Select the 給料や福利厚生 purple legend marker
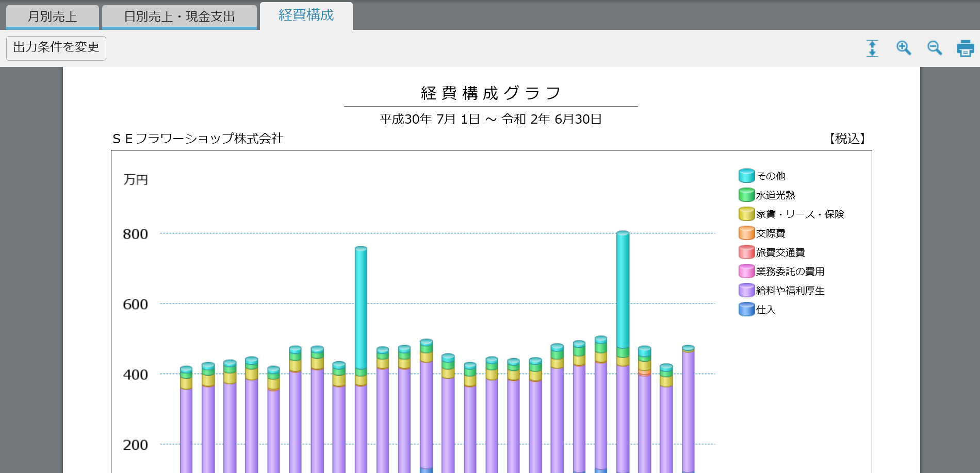The image size is (980, 473). pyautogui.click(x=746, y=291)
